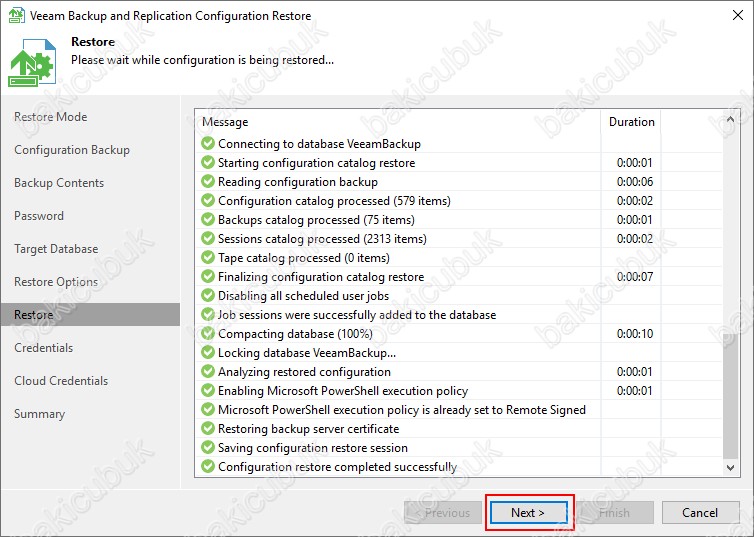Screen dimensions: 754x537
Task: Click success icon for Sessions catalog processed
Action: coord(208,238)
